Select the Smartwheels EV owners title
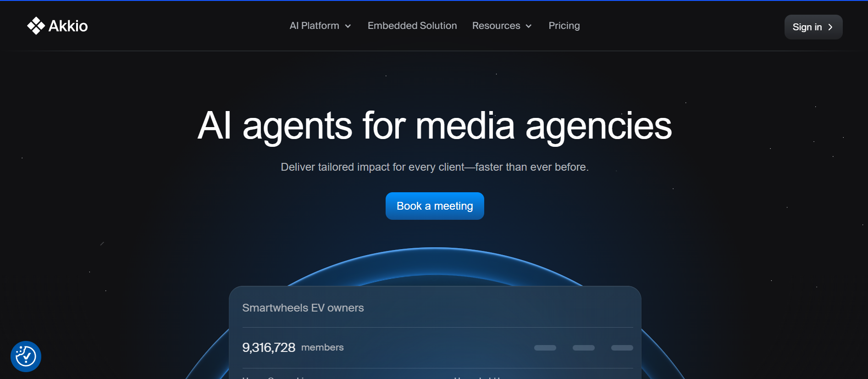Screen dimensions: 868x379 [x=303, y=308]
